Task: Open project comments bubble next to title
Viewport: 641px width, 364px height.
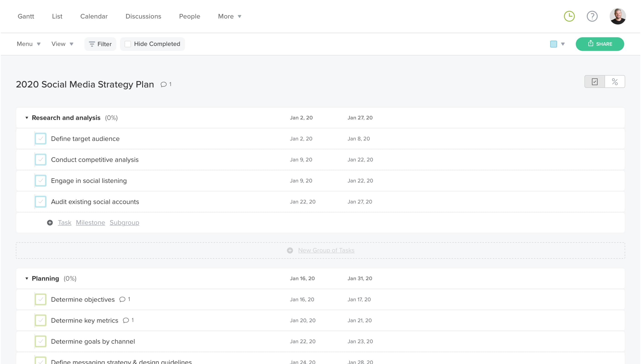Action: point(164,84)
